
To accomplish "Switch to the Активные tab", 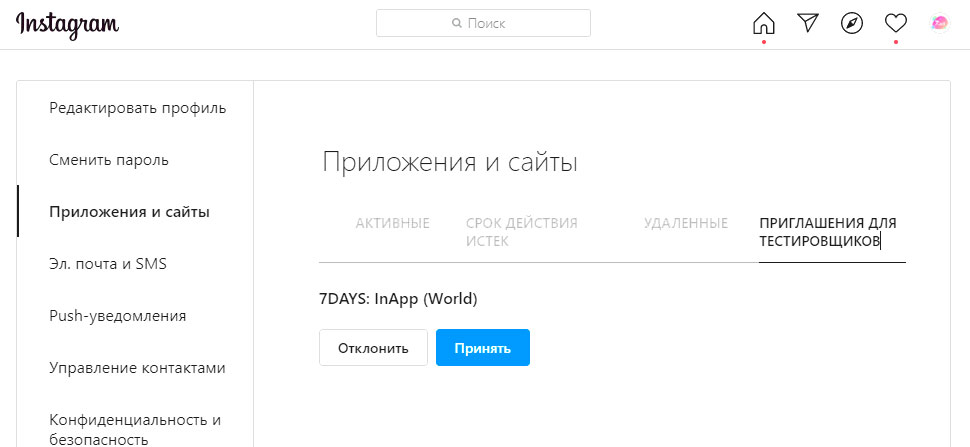I will pos(392,223).
